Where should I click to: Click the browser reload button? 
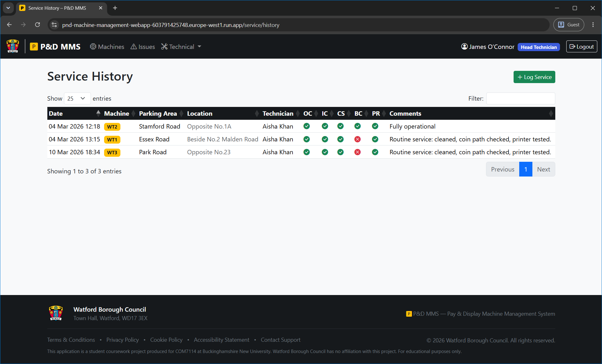[x=37, y=25]
